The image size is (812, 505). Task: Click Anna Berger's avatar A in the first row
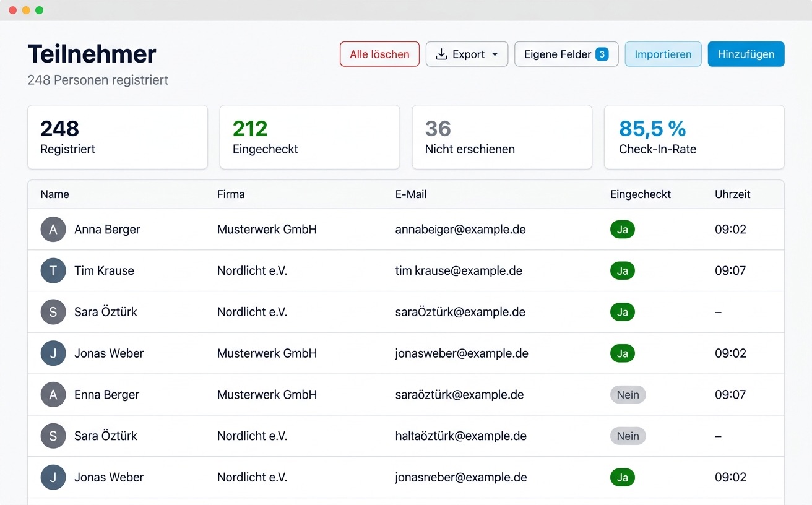[x=53, y=230]
